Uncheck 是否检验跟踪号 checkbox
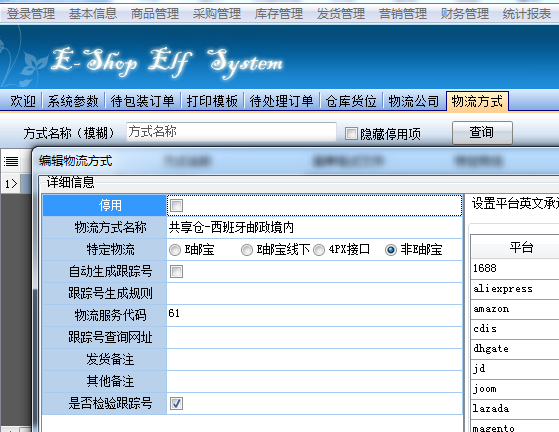 click(x=176, y=403)
